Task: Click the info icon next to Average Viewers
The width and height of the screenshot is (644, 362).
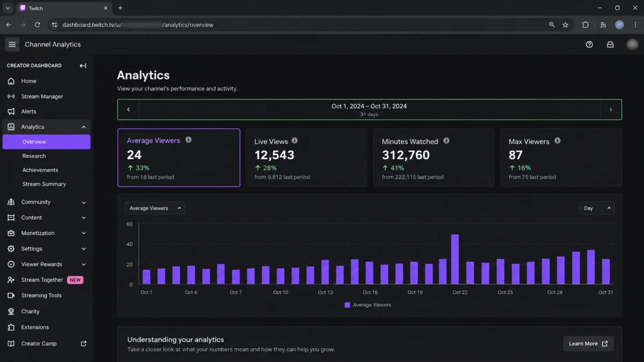Action: click(x=188, y=139)
